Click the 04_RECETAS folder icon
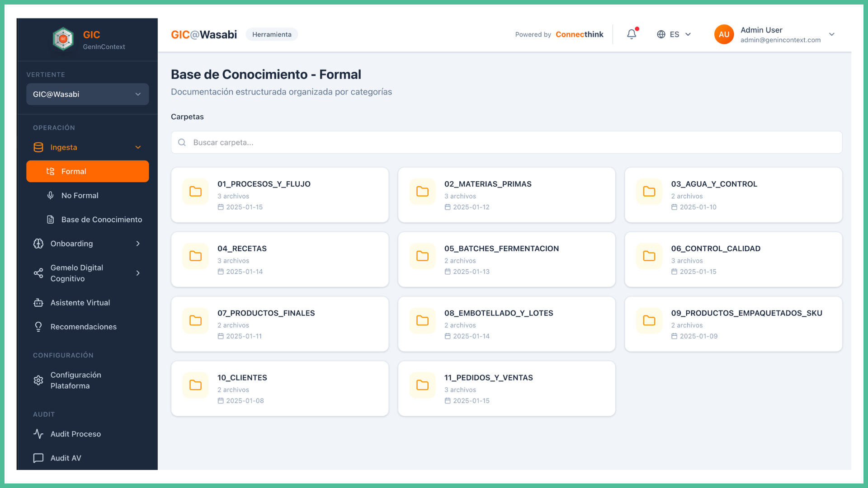Image resolution: width=868 pixels, height=488 pixels. [x=195, y=256]
